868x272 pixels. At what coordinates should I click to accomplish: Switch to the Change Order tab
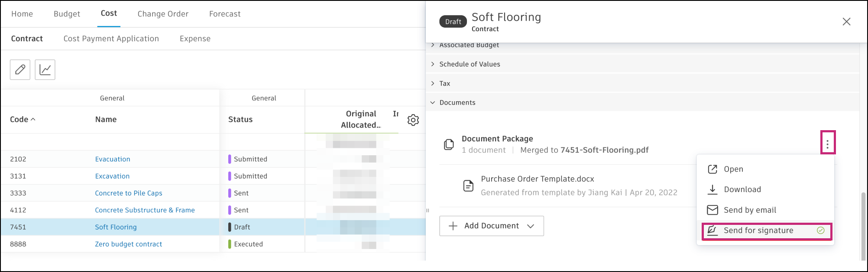163,14
